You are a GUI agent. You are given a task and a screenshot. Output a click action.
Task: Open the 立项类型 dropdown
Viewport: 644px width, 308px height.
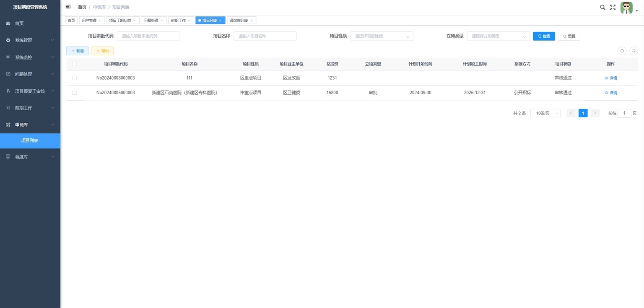(x=498, y=36)
